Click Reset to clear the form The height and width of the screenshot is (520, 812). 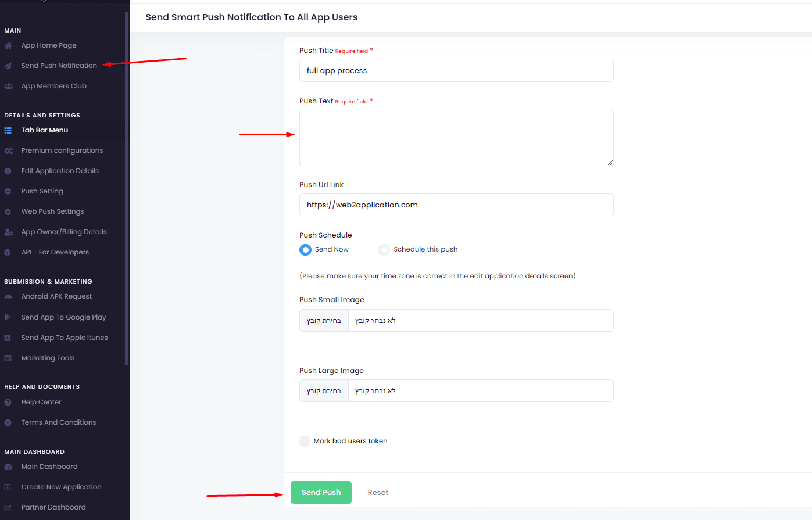point(378,492)
